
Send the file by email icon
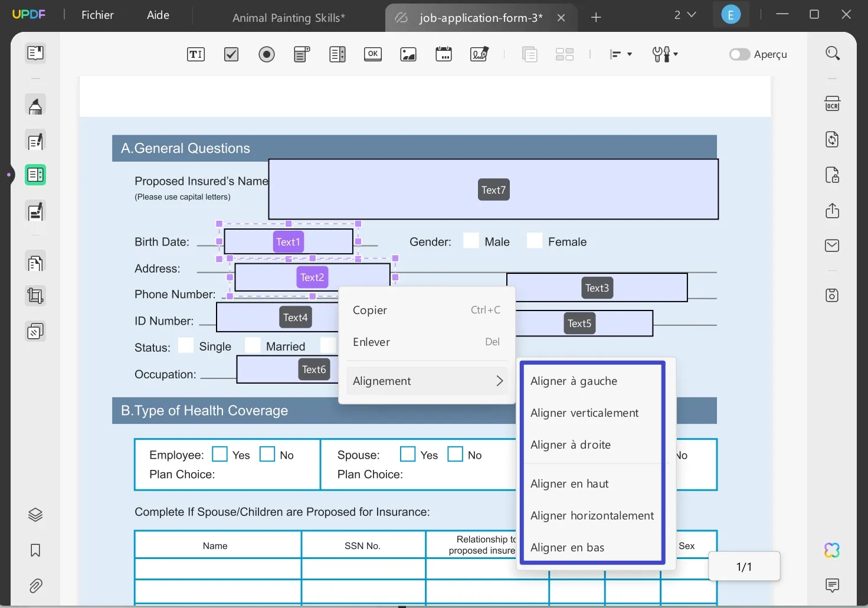point(832,246)
